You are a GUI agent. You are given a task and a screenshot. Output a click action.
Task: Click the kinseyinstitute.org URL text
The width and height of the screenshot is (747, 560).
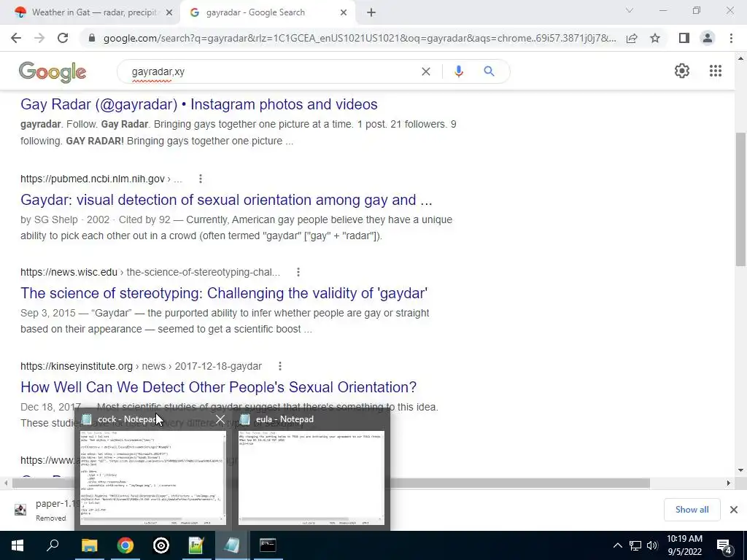tap(77, 366)
